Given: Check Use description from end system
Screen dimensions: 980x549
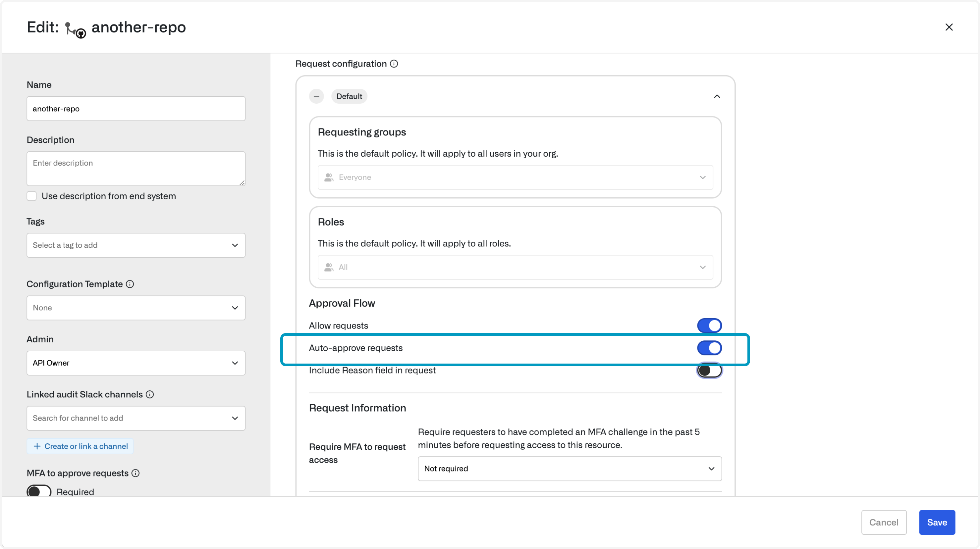Looking at the screenshot, I should click(x=31, y=196).
